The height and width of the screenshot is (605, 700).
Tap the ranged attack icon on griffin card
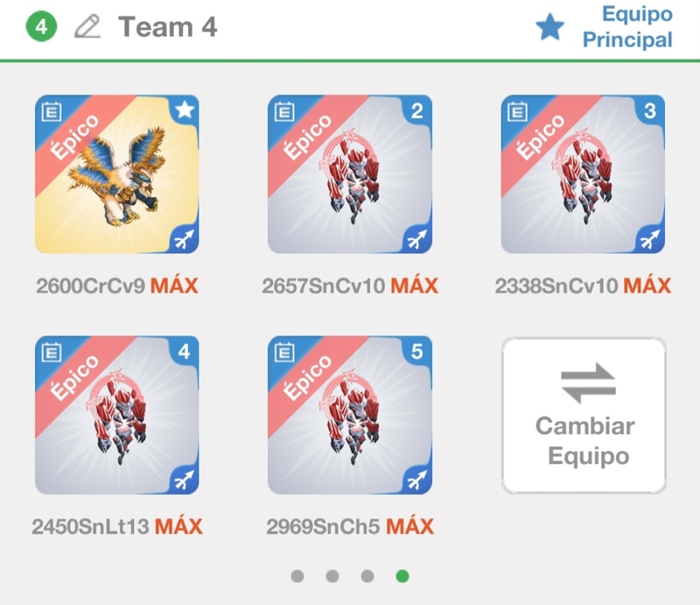click(185, 240)
